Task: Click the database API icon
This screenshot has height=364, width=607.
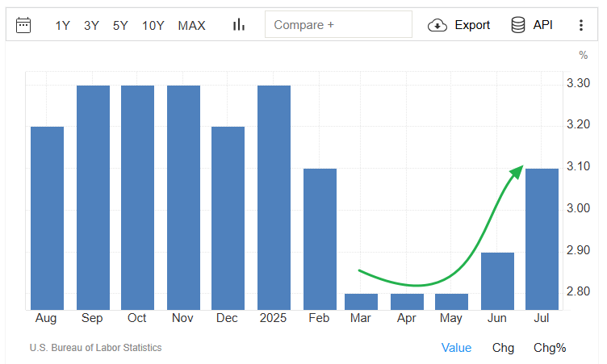Action: pyautogui.click(x=518, y=25)
